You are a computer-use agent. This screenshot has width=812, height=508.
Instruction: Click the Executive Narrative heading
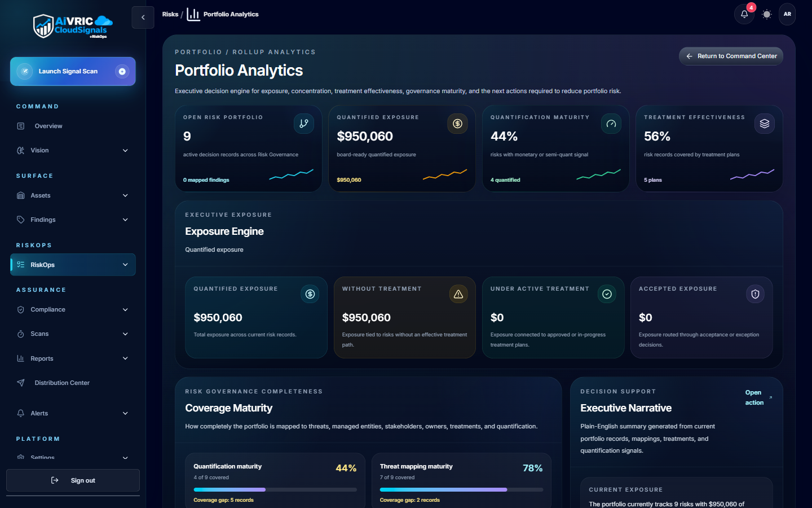point(626,408)
